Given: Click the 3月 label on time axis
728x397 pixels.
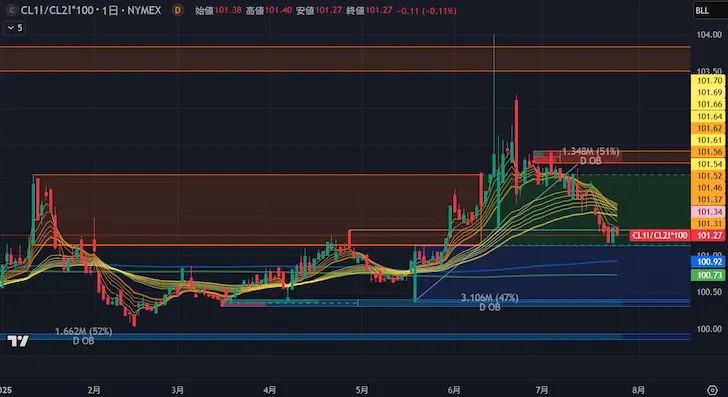Looking at the screenshot, I should coord(177,390).
